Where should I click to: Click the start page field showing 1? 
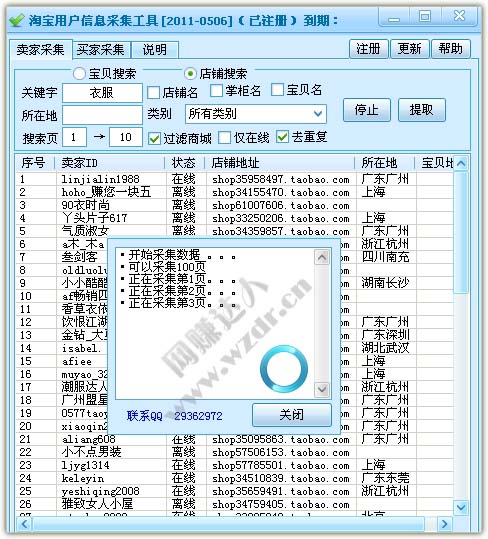point(74,137)
